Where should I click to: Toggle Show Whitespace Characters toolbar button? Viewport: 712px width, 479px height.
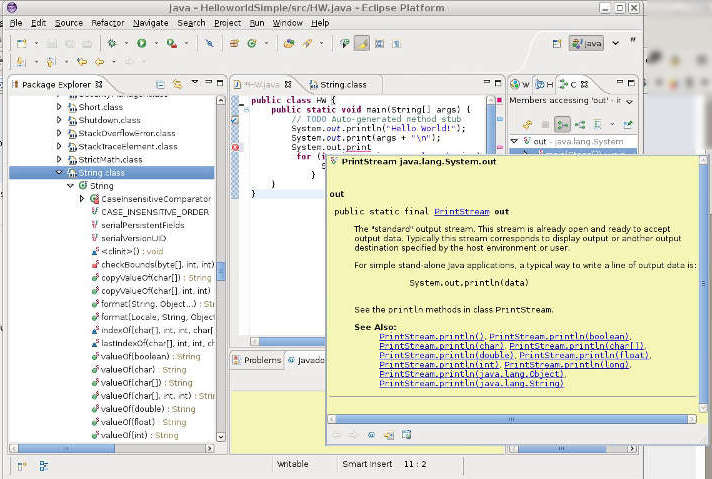click(396, 44)
